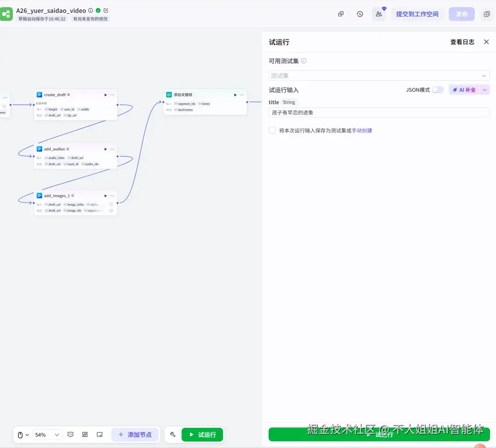Edit workflow name with pencil icon

(106, 11)
